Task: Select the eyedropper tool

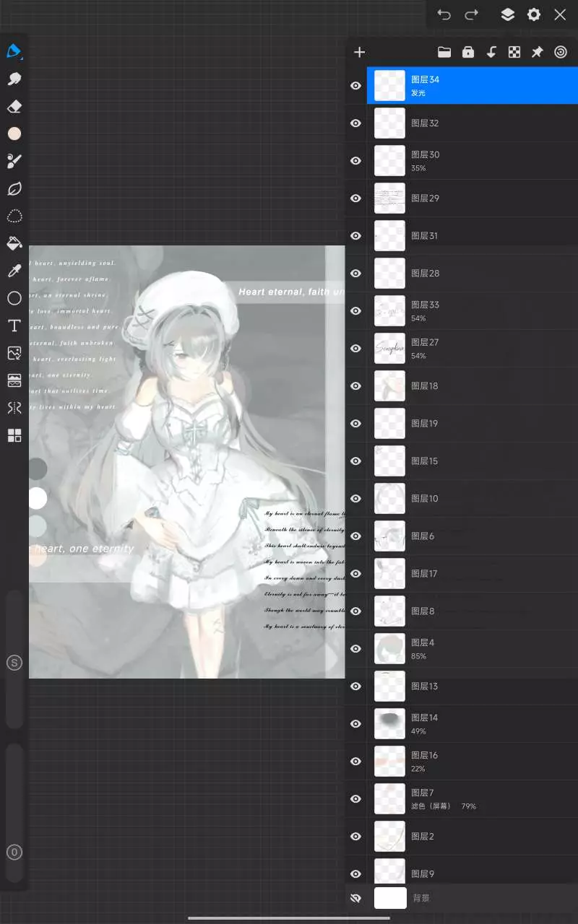Action: 14,271
